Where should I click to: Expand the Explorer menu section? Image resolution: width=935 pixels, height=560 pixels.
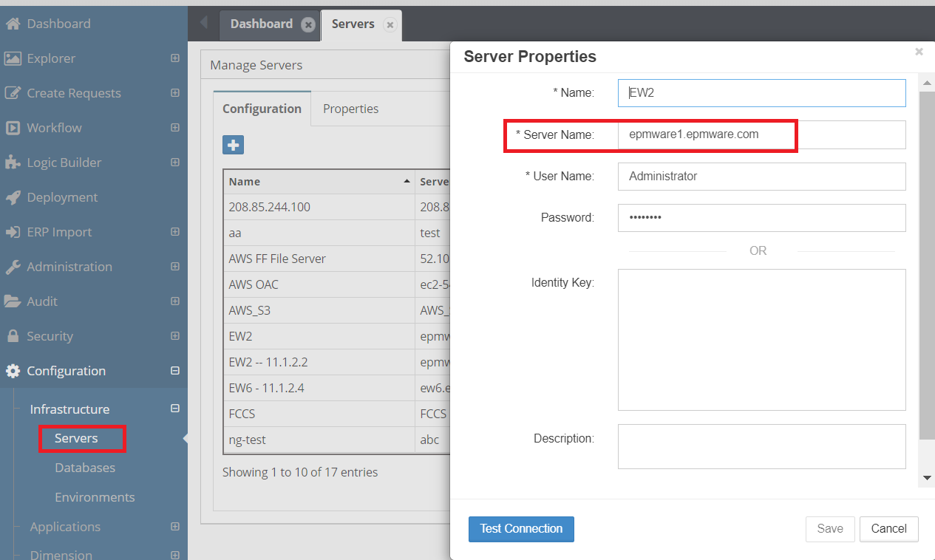point(175,58)
